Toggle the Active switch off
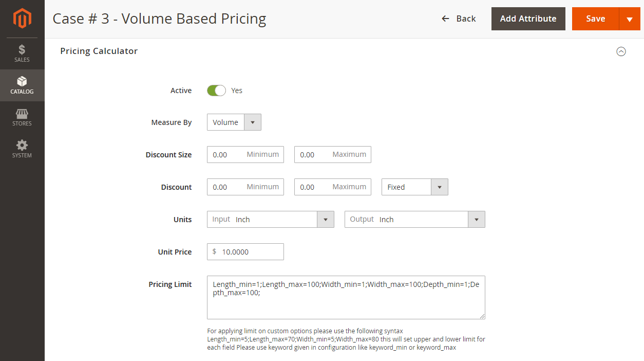 (x=216, y=91)
